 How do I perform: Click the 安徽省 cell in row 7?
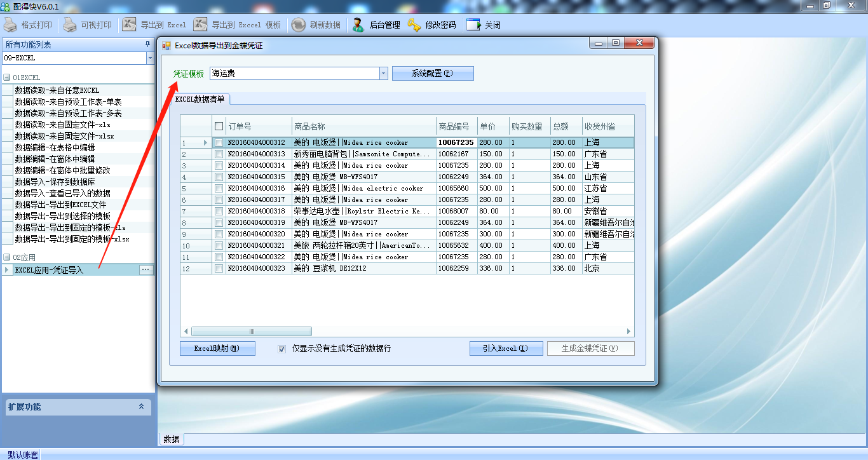click(x=608, y=212)
